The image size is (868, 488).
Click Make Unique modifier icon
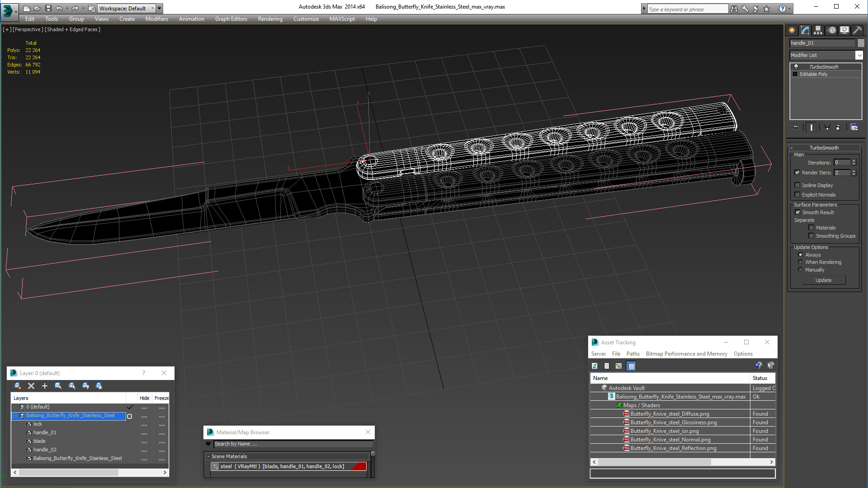point(827,127)
